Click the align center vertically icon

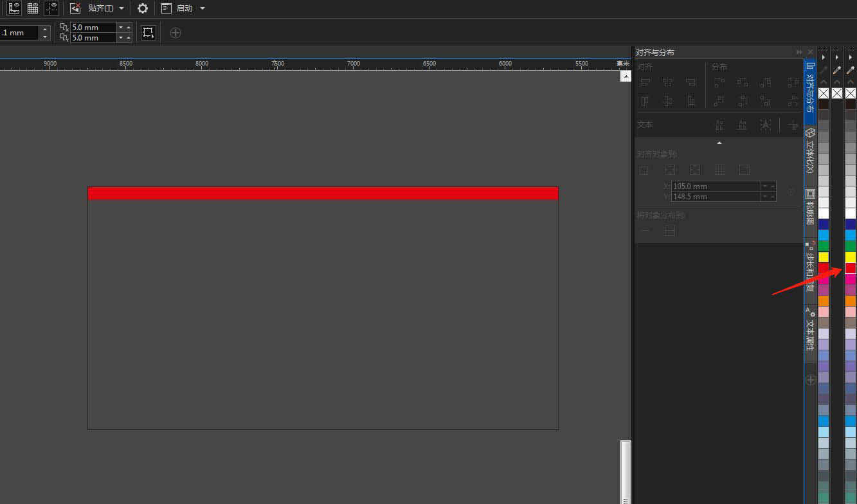pos(668,101)
